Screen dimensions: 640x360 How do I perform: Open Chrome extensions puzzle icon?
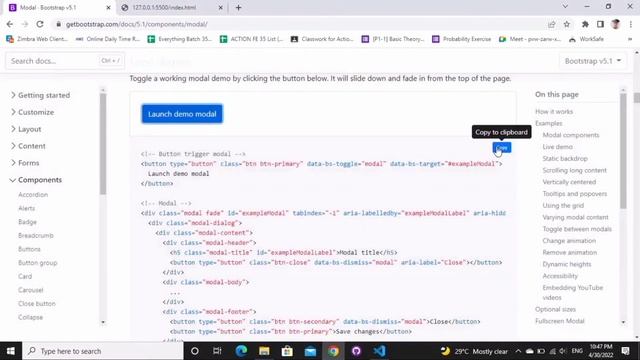(585, 24)
